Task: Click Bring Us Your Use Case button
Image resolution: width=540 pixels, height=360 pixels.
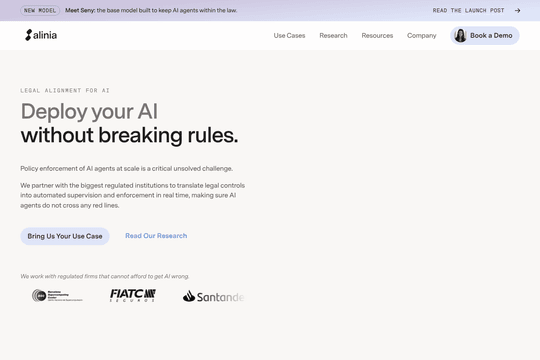Action: [65, 236]
